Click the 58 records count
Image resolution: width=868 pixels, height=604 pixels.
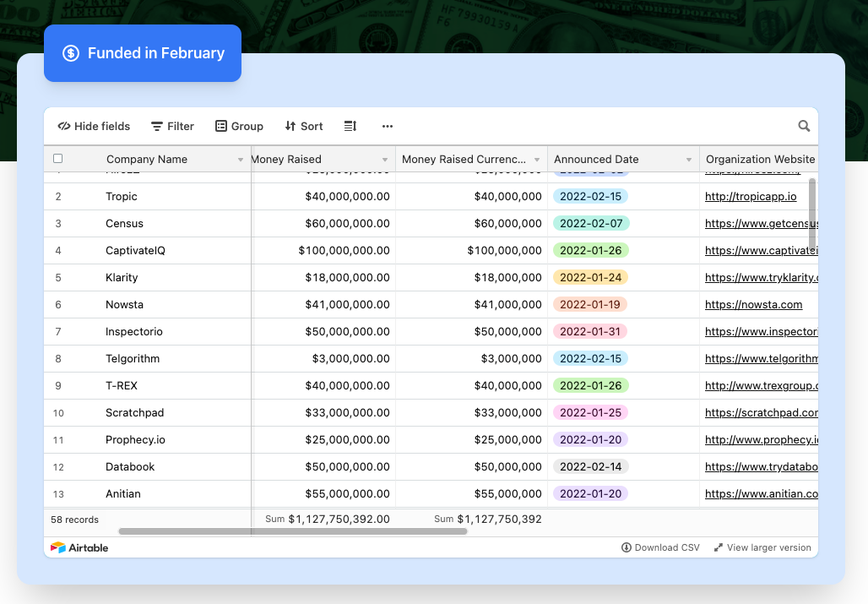point(75,520)
